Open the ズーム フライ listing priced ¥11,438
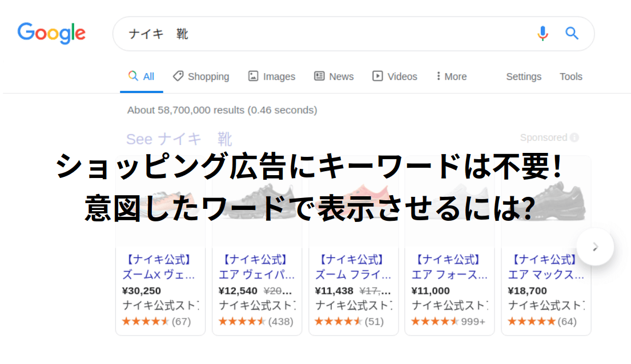The image size is (631, 364). tap(353, 274)
